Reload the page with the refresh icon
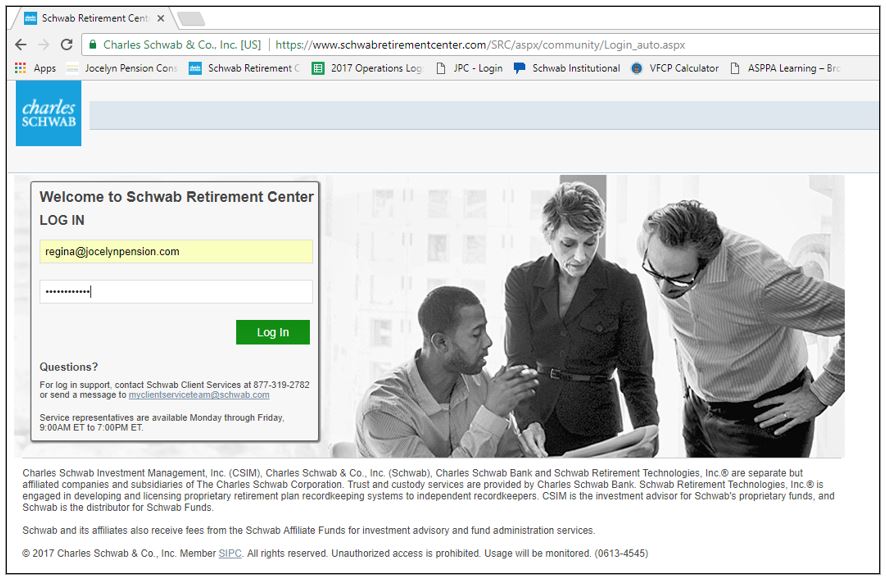 click(66, 45)
